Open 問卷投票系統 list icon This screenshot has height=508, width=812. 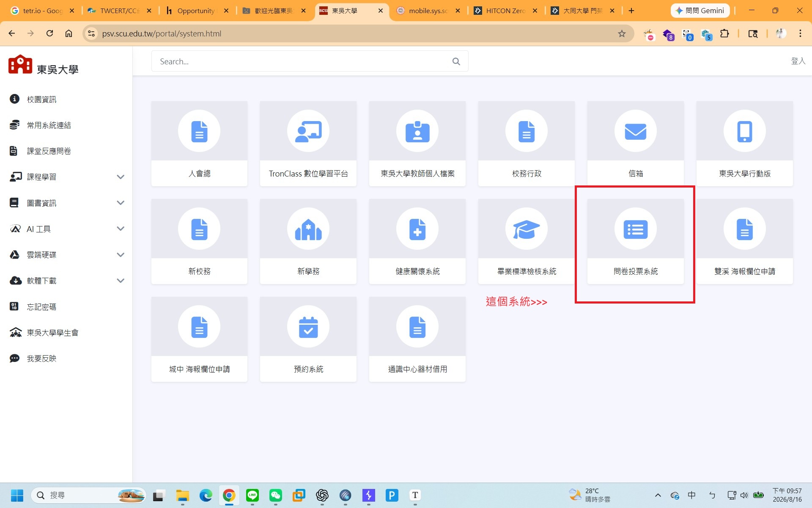tap(636, 229)
